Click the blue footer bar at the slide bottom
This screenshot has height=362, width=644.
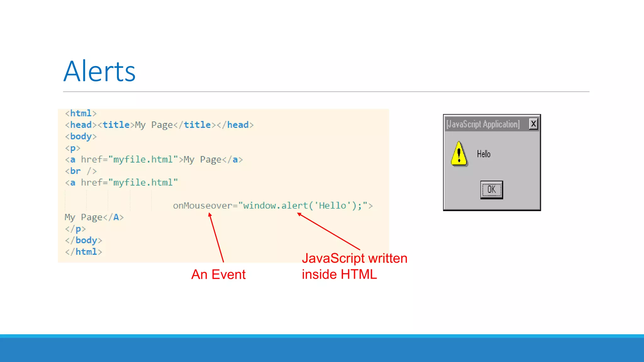pyautogui.click(x=322, y=349)
